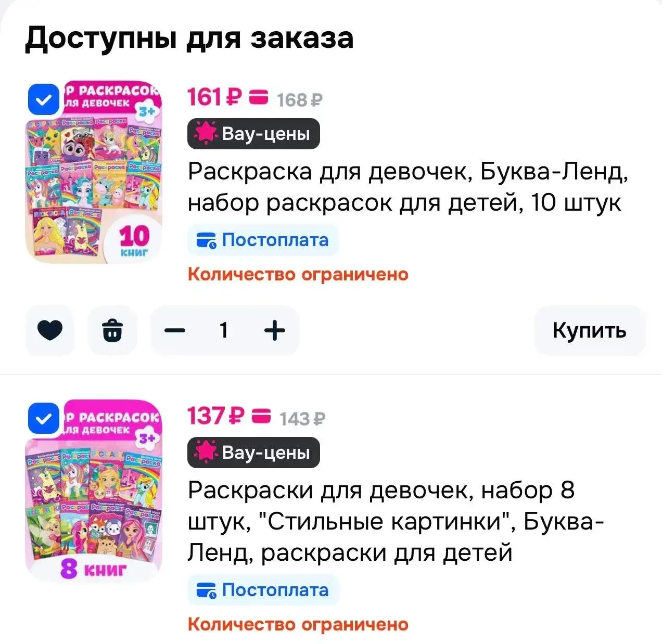Select the first Постоплата label
Image resolution: width=662 pixels, height=644 pixels.
coord(263,240)
